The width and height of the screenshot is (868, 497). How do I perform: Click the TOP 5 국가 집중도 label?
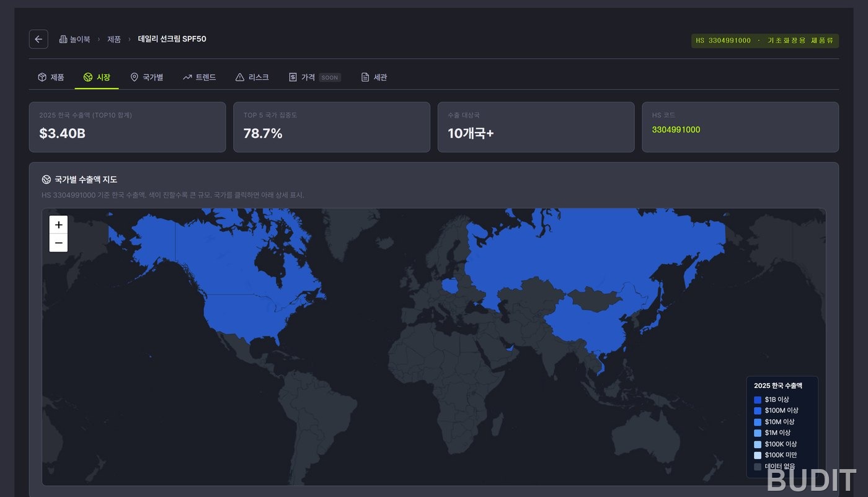[x=270, y=115]
